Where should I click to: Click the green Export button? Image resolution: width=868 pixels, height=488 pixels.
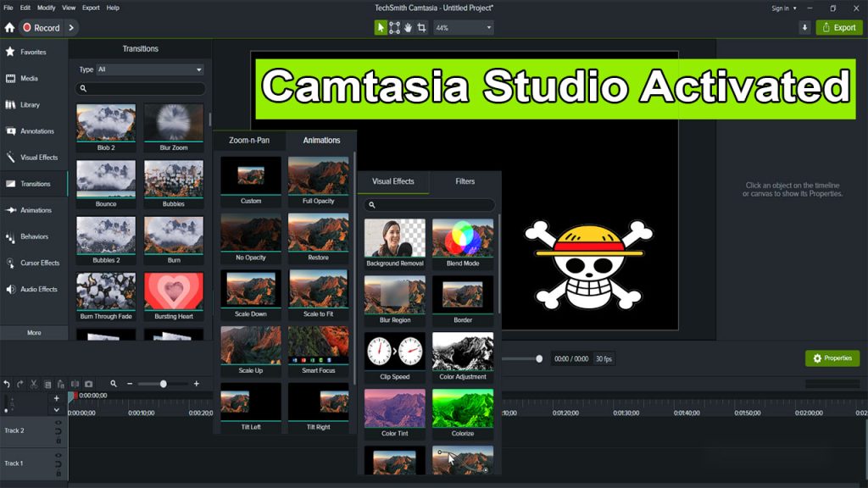pos(838,27)
